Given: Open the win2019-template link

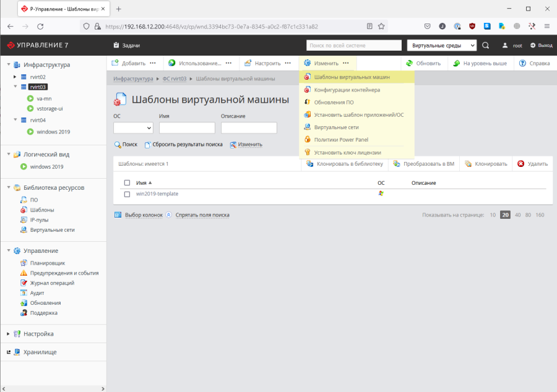Looking at the screenshot, I should (157, 194).
